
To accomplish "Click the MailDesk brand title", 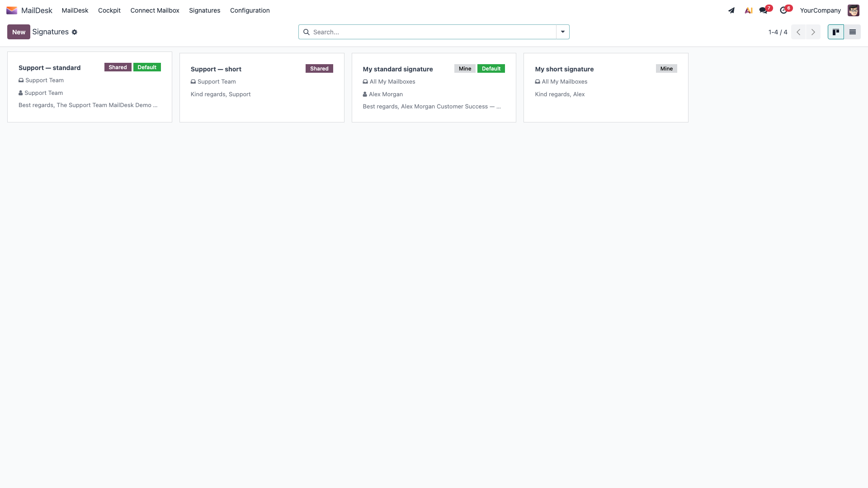I will click(x=37, y=10).
